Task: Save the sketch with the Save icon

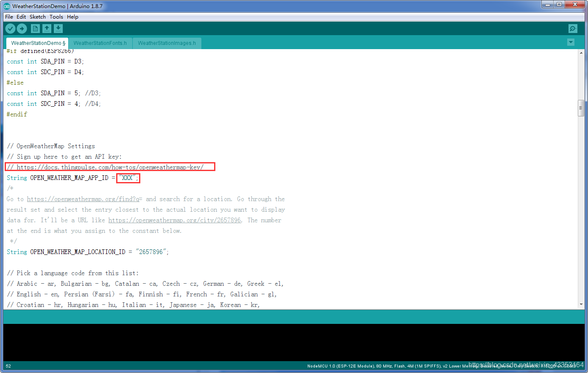Action: click(59, 28)
